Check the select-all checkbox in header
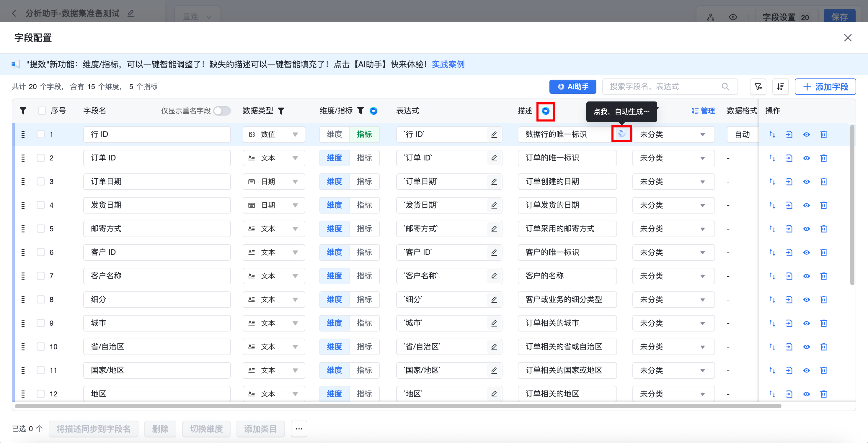Screen dimensions: 868x443 [x=42, y=110]
